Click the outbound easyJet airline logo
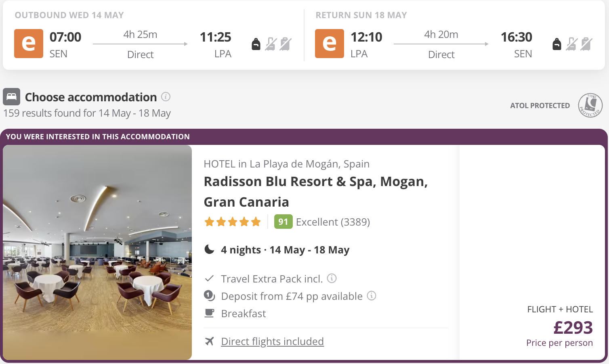 tap(29, 44)
